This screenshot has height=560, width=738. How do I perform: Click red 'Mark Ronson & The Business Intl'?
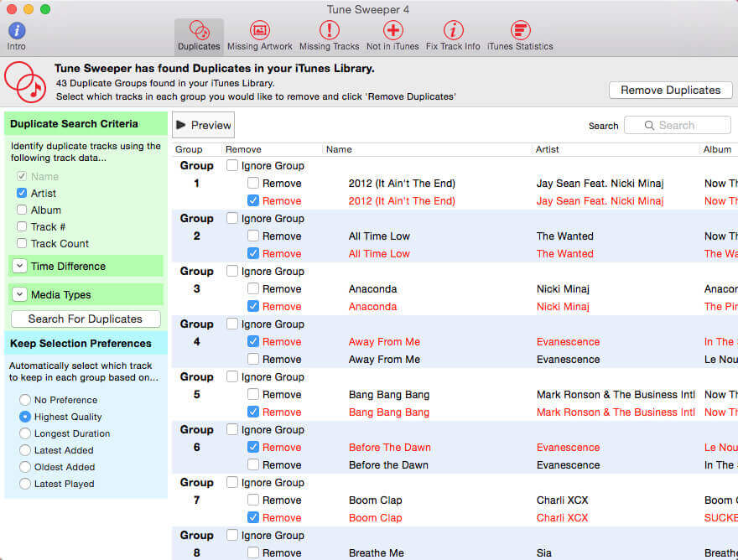(x=616, y=412)
